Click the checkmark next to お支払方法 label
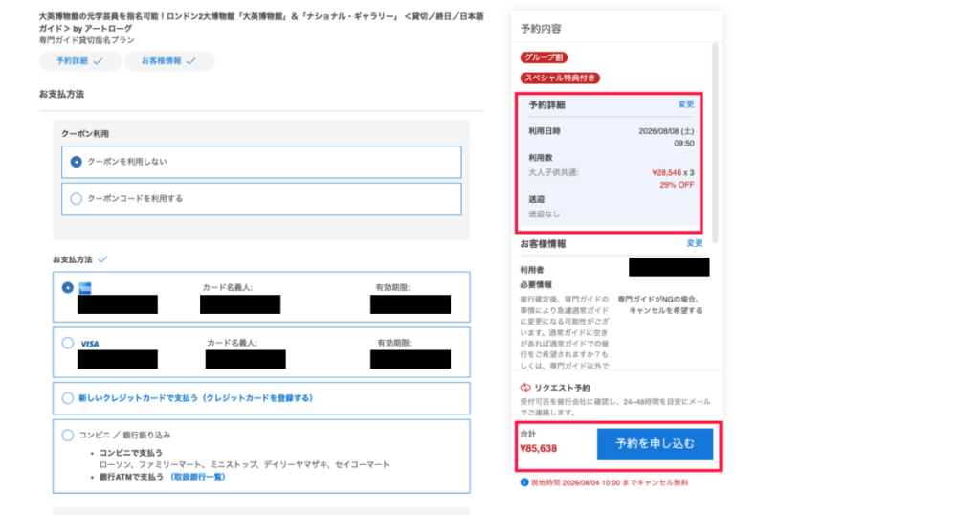Viewport: 980px width, 515px height. click(x=102, y=258)
